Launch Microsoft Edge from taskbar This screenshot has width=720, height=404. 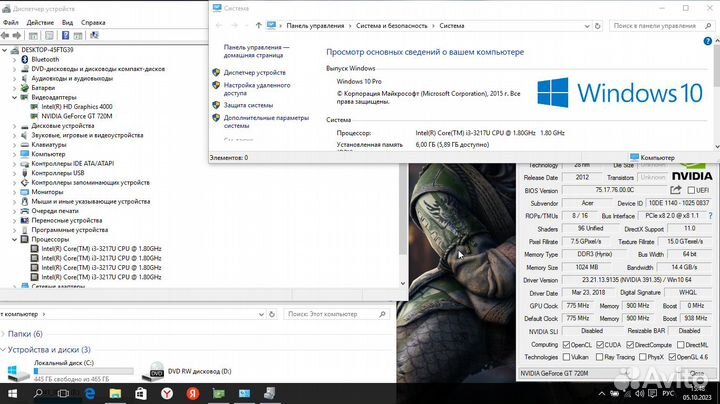(x=90, y=393)
